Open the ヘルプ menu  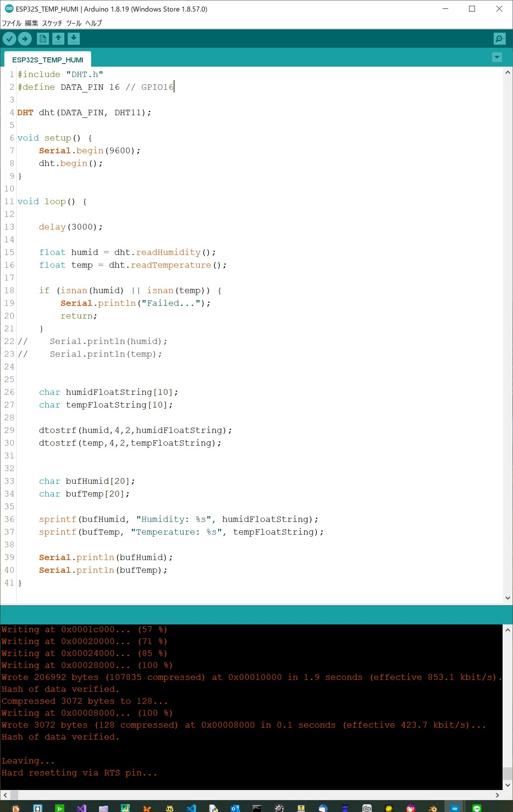click(94, 23)
